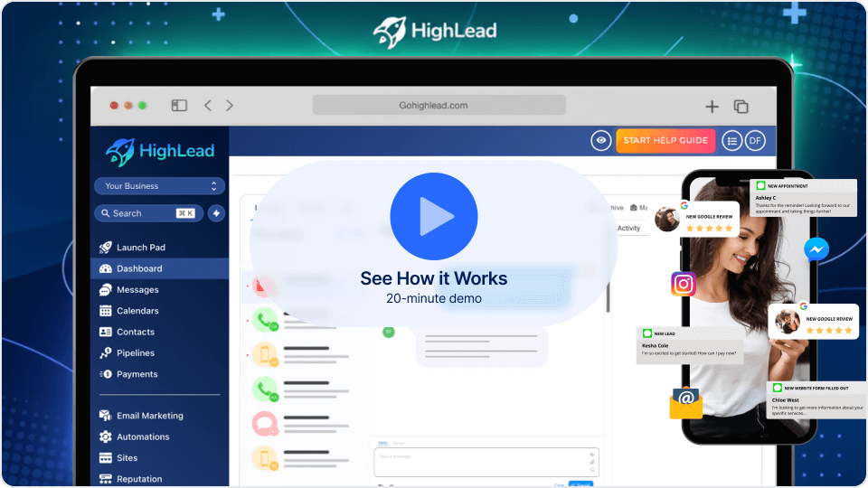Click the Automations gear icon
Screen dimensions: 868x488
(105, 436)
